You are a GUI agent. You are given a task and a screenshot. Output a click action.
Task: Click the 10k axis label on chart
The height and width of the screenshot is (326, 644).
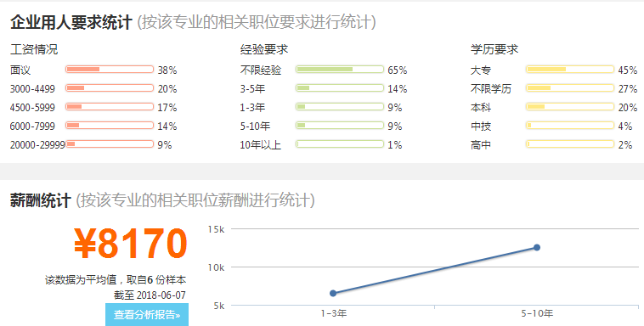click(x=216, y=267)
